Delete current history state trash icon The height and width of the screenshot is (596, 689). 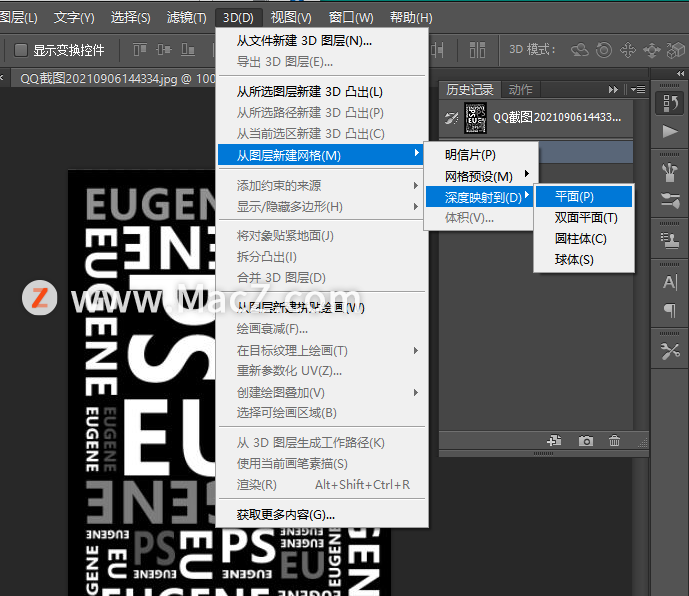coord(614,440)
